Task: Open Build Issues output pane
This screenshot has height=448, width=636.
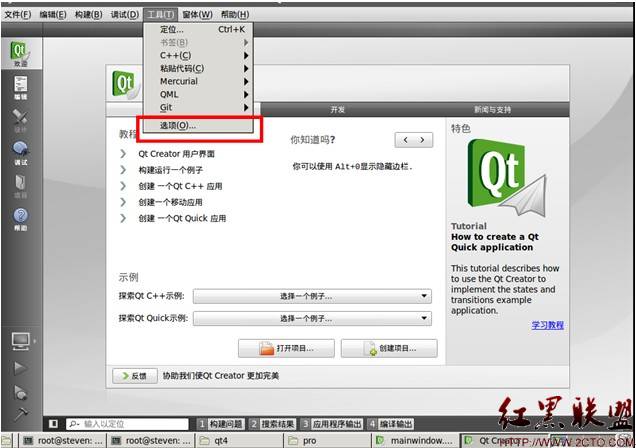Action: tap(221, 424)
